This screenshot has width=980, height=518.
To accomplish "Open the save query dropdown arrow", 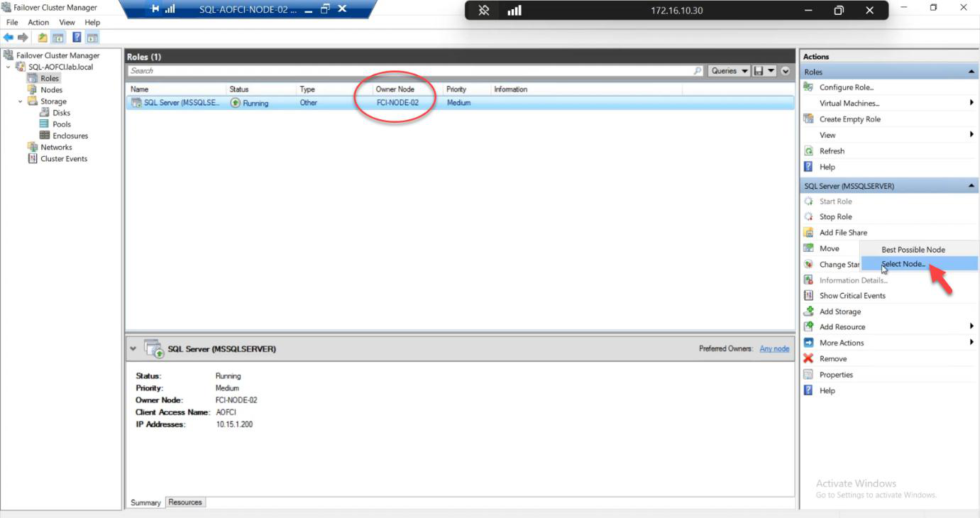I will [771, 71].
